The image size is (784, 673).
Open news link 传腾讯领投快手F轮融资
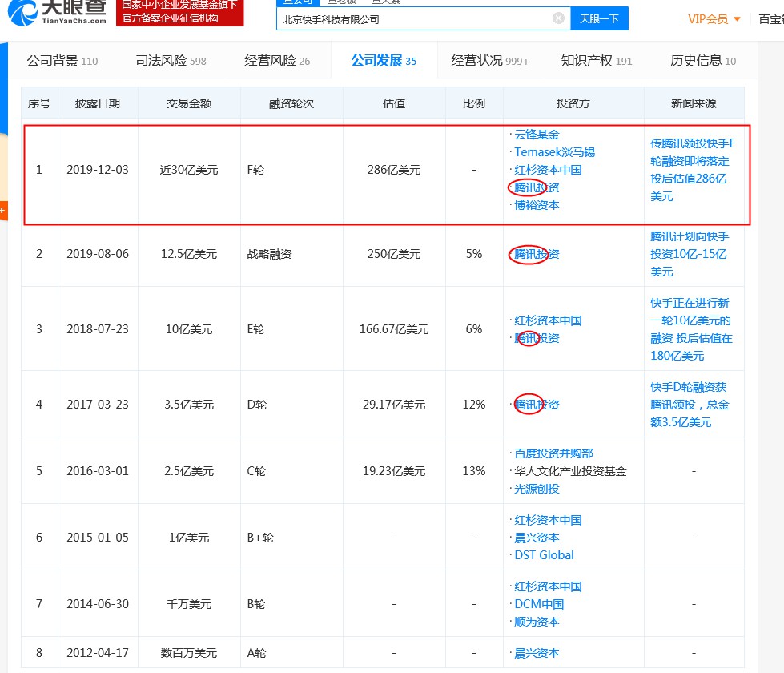click(693, 170)
